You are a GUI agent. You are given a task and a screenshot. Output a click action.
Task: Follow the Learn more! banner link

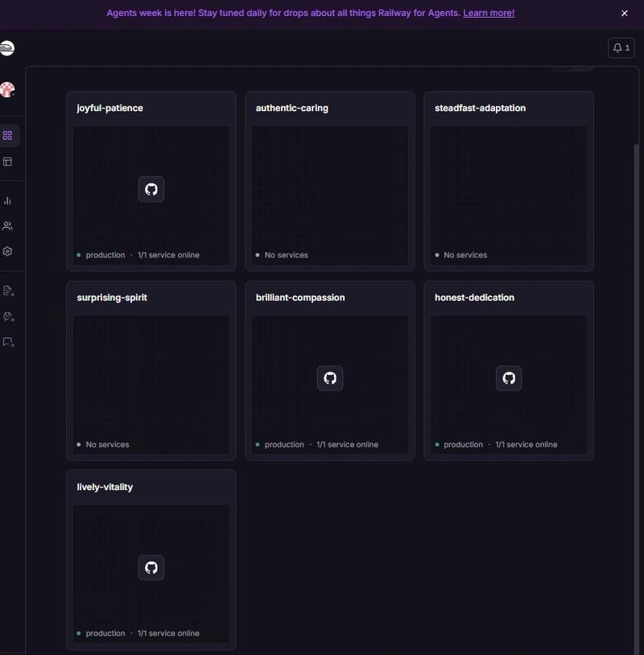[x=489, y=13]
